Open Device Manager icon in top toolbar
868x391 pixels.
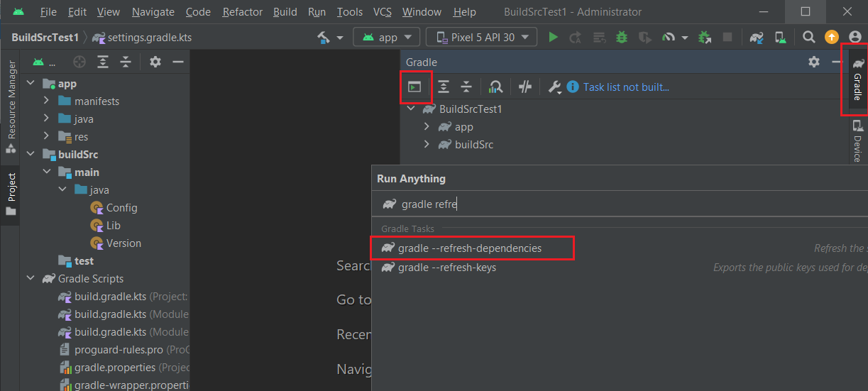(x=780, y=37)
